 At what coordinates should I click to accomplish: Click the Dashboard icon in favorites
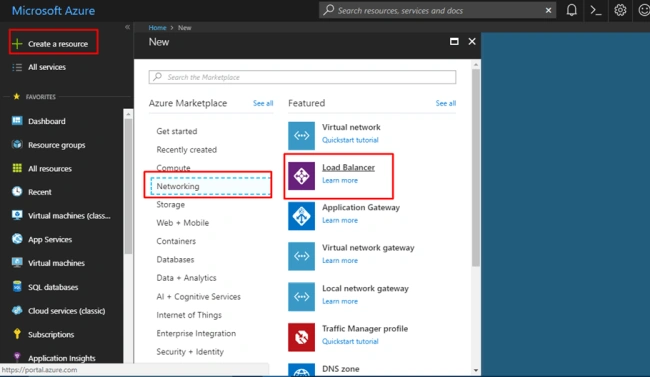coord(17,121)
